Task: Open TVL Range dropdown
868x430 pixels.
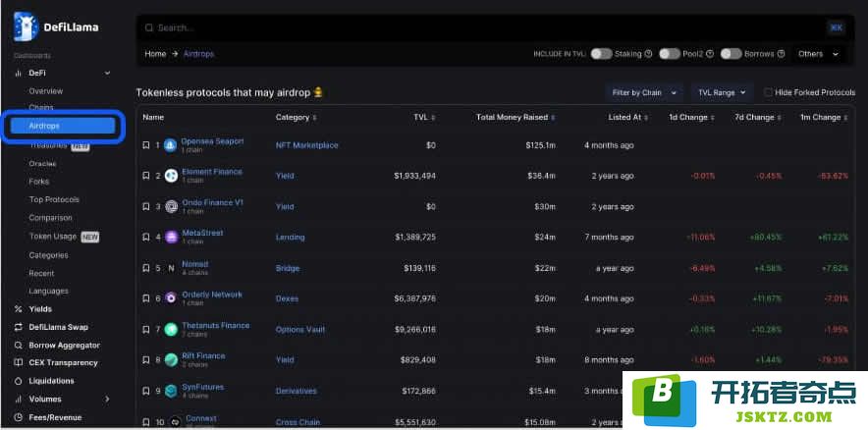Action: click(722, 92)
